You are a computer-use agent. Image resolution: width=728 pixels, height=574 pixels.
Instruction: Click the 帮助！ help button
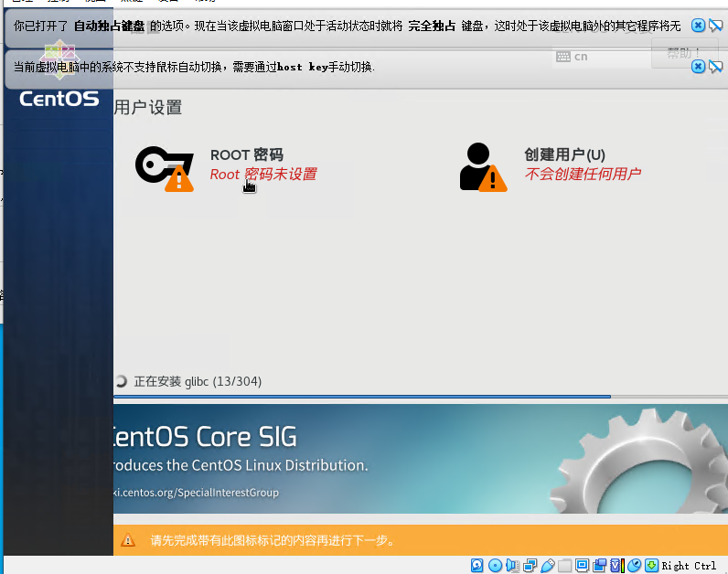pyautogui.click(x=684, y=53)
